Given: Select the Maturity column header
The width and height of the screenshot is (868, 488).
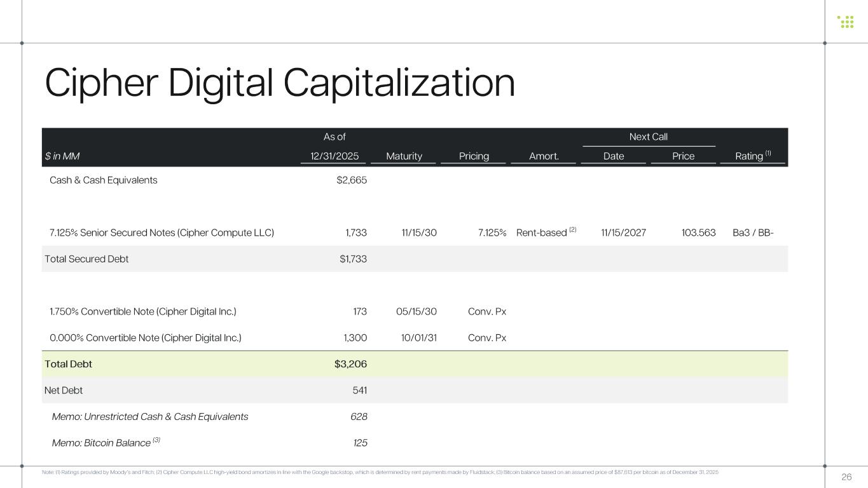Looking at the screenshot, I should point(404,156).
